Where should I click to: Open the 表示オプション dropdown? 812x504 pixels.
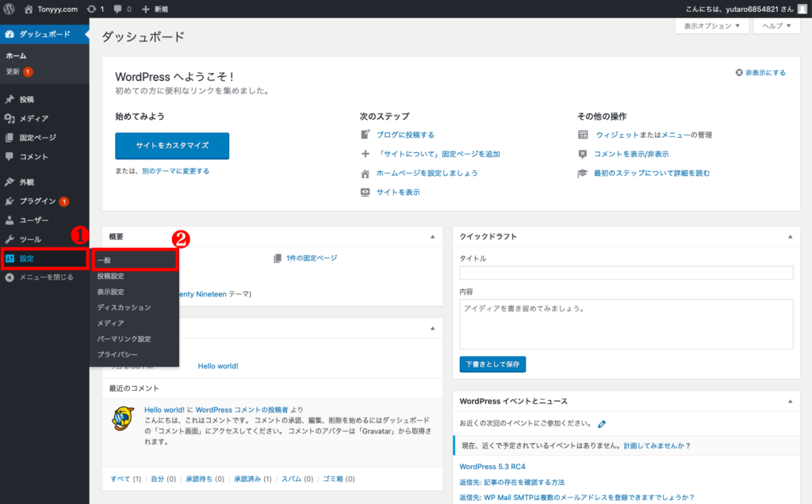pyautogui.click(x=712, y=26)
